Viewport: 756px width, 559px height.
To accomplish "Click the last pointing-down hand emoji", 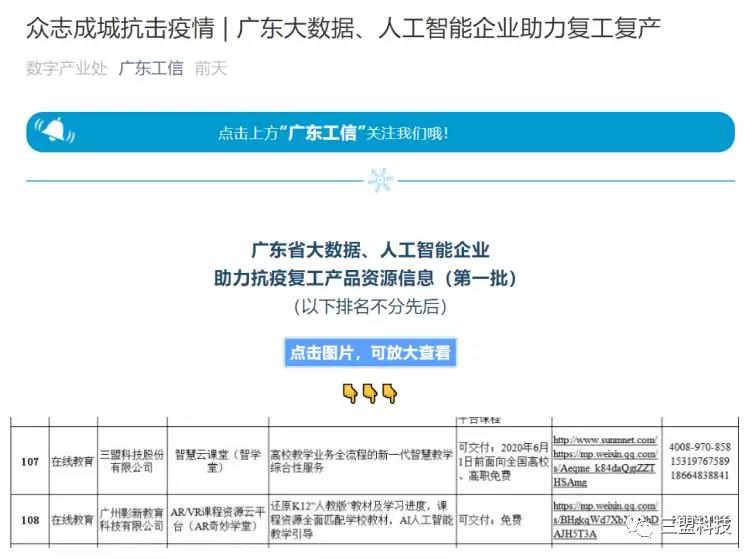I will tap(389, 393).
